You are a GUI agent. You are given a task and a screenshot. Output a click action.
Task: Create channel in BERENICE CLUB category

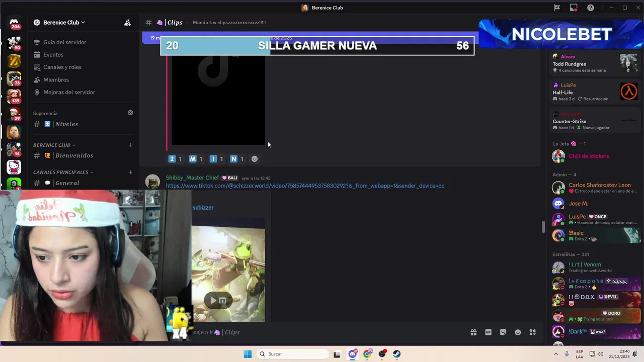coord(130,145)
